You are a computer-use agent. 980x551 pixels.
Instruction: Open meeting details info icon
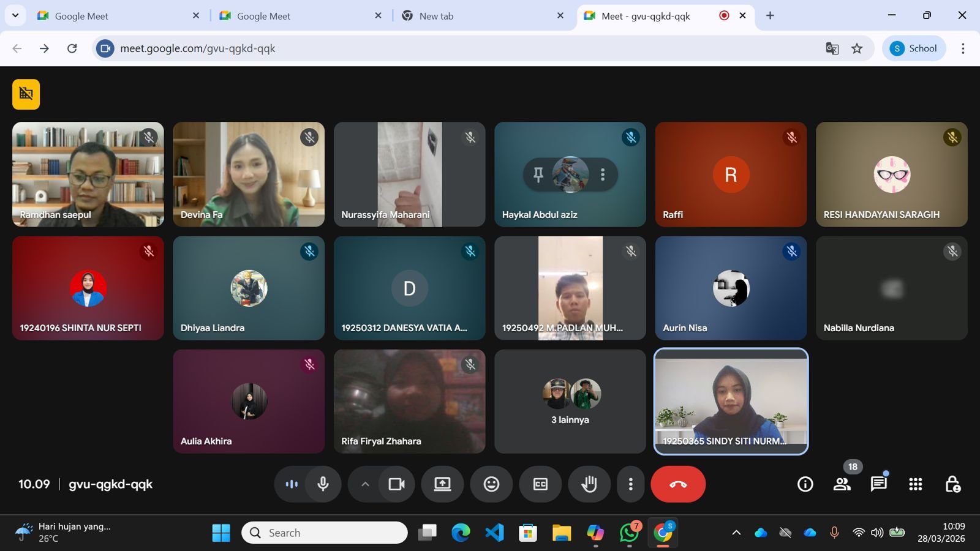805,484
